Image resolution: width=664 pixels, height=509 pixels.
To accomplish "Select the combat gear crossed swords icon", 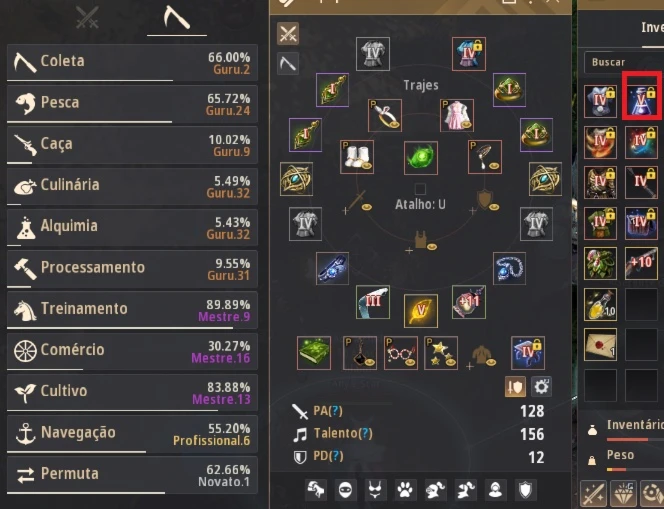I will tap(288, 33).
